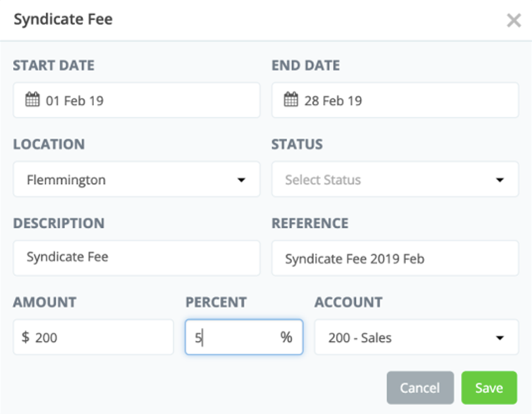The height and width of the screenshot is (414, 532).
Task: Click the dollar sign in Amount
Action: [26, 338]
